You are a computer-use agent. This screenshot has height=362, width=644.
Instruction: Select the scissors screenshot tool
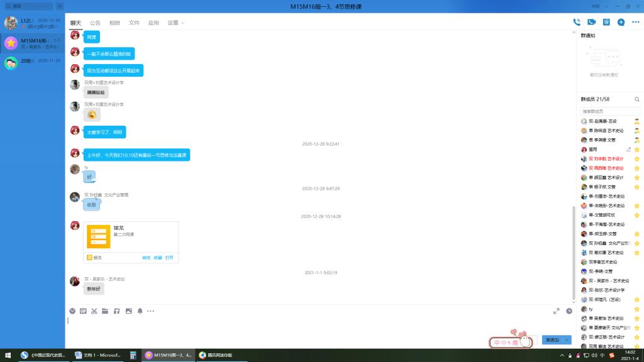pyautogui.click(x=94, y=310)
